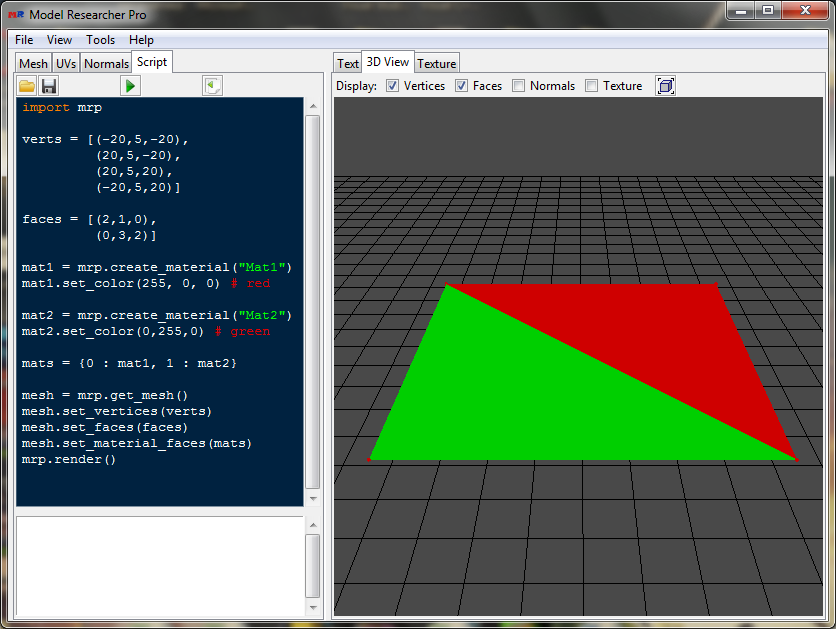836x629 pixels.
Task: Switch to the Normals tab
Action: click(106, 63)
